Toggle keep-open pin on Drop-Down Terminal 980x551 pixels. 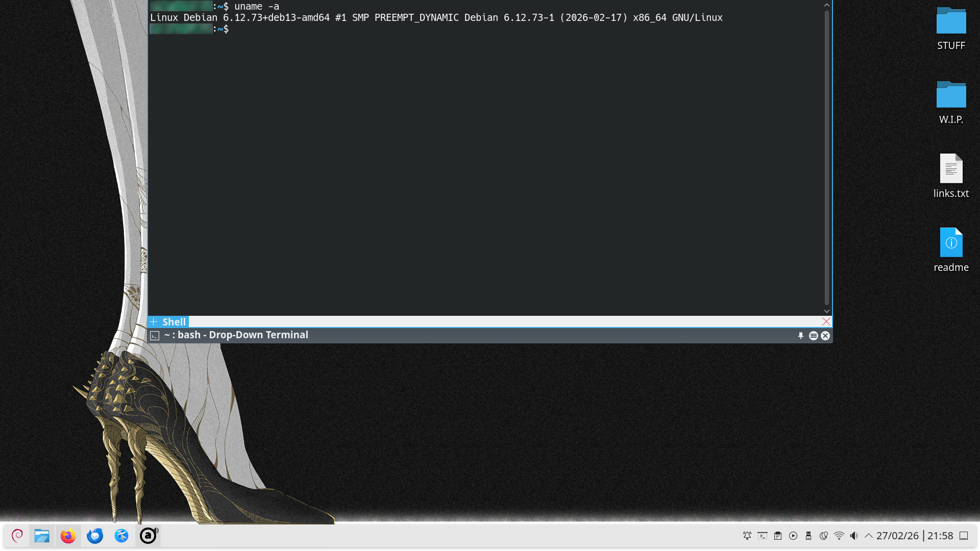801,336
